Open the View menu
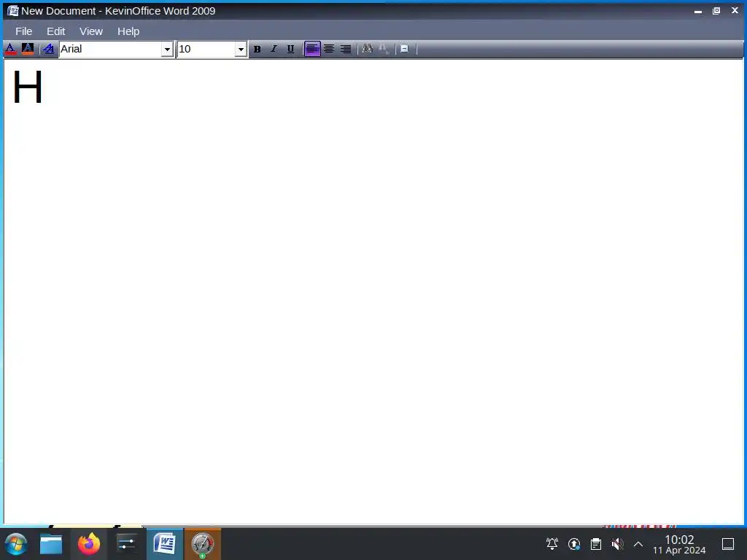 91,31
